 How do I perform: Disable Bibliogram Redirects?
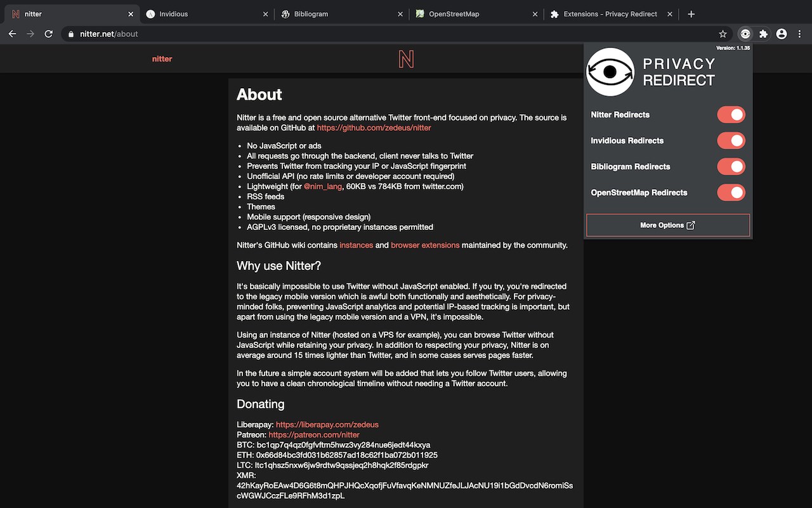click(x=731, y=167)
